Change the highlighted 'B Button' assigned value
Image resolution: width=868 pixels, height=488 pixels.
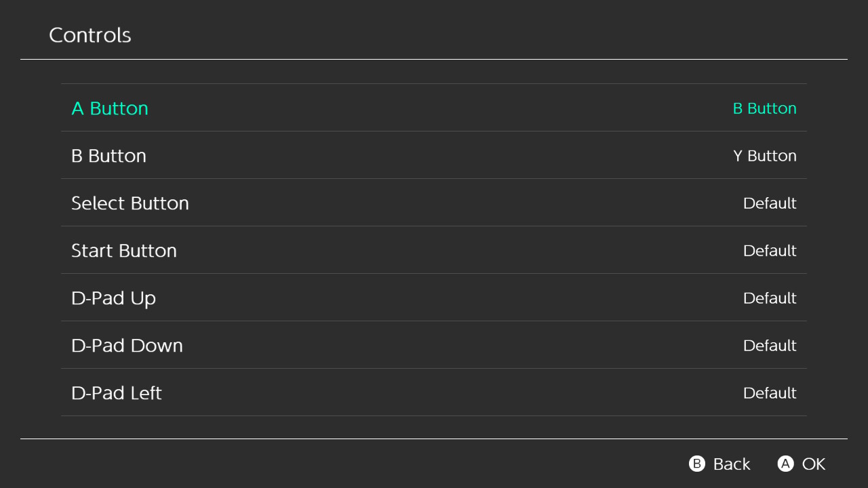point(764,108)
